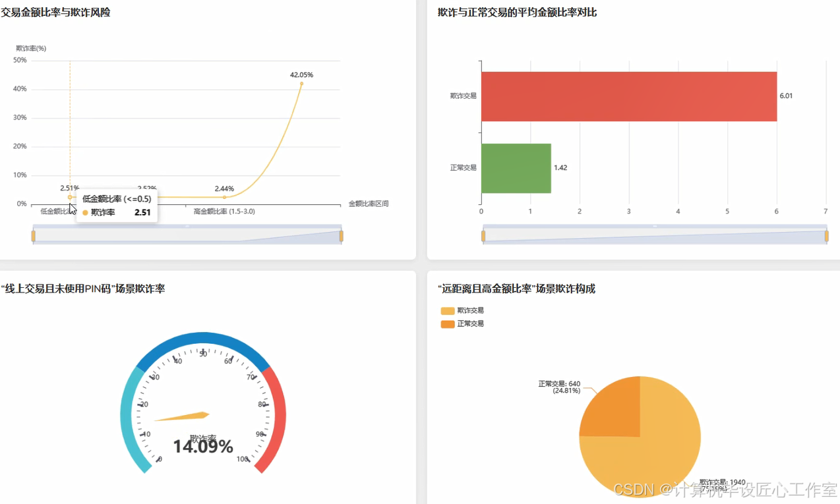Toggle the 欺诈交易 legend item in pie chart

pyautogui.click(x=462, y=310)
